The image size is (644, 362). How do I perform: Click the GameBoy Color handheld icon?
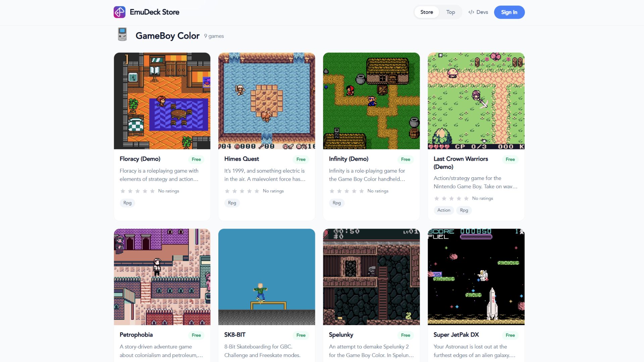[122, 35]
